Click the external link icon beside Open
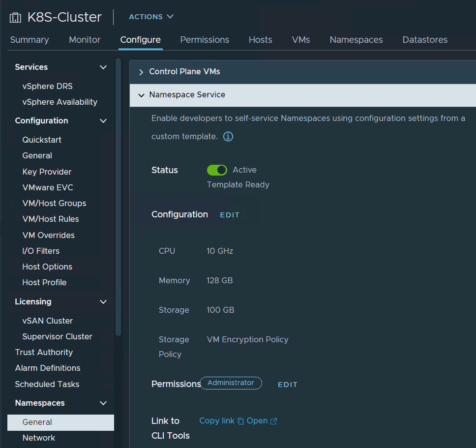The width and height of the screenshot is (476, 448). 274,421
